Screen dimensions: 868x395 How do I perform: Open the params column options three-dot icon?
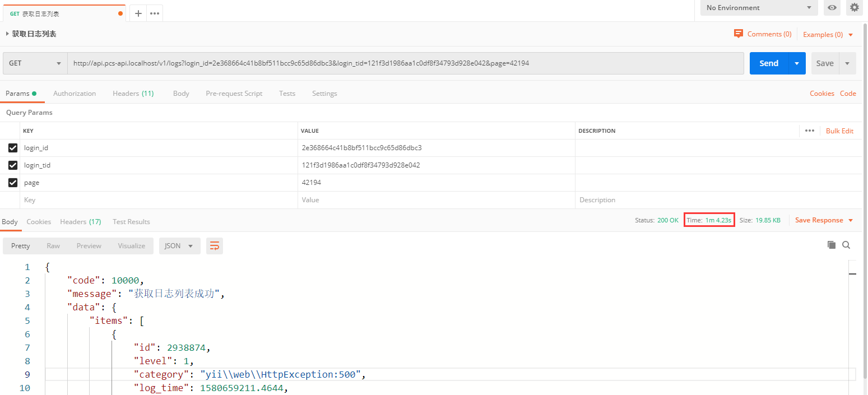[x=809, y=131]
